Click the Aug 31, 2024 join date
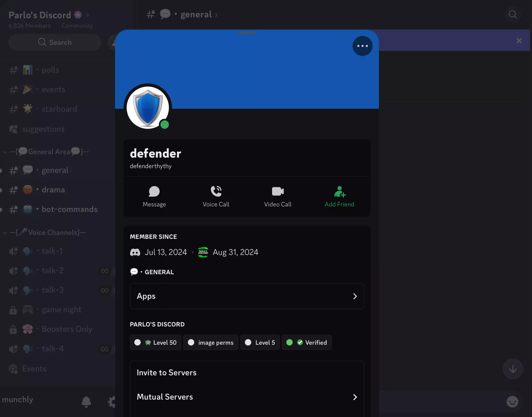532x417 pixels. (x=235, y=252)
